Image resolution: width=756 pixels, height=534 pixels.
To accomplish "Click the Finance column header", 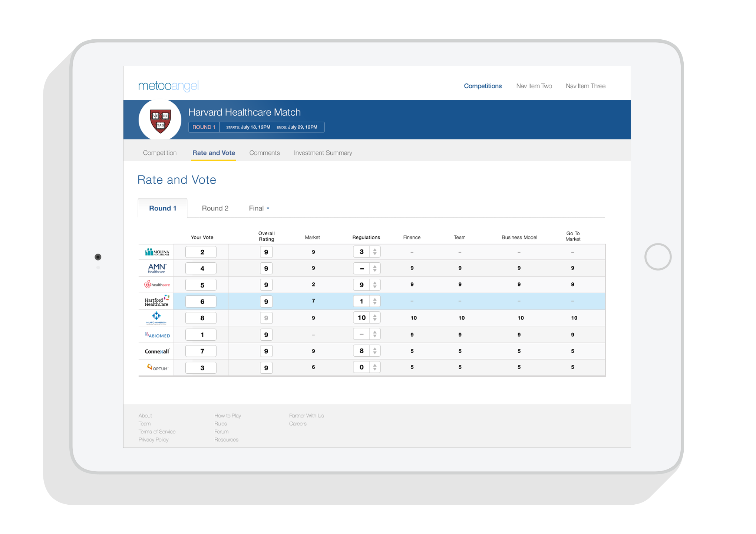I will point(412,237).
